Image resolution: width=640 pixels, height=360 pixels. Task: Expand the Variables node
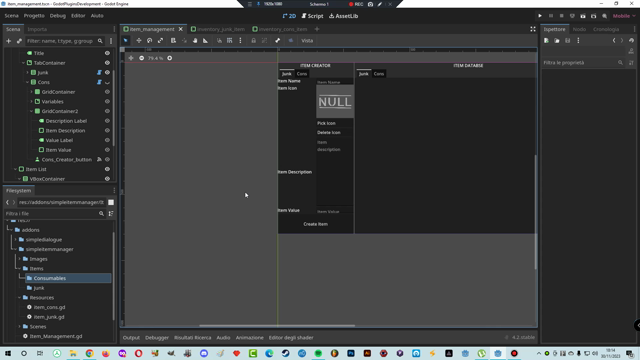(x=31, y=101)
